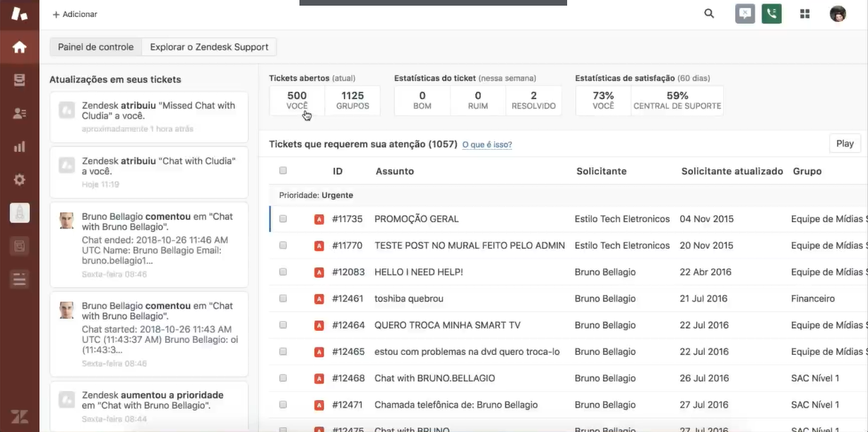
Task: Click the app logo at top of sidebar
Action: tap(20, 13)
